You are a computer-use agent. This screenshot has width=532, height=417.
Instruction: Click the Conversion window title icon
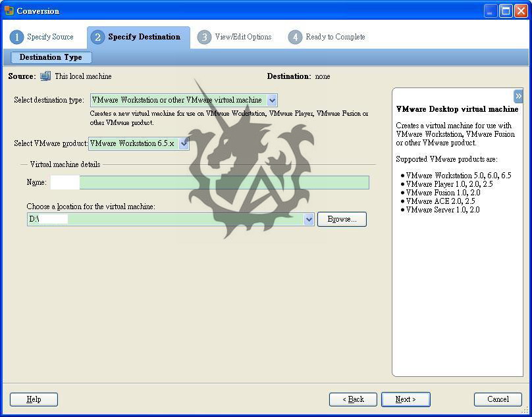coord(9,11)
